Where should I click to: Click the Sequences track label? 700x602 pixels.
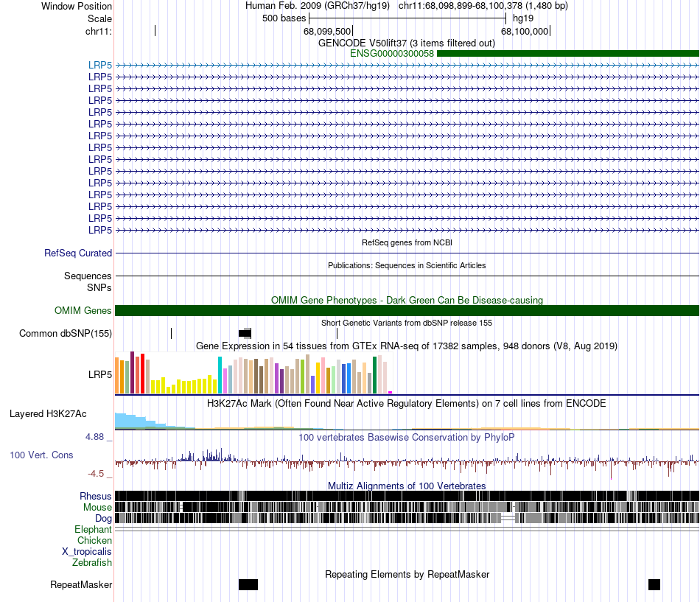88,276
